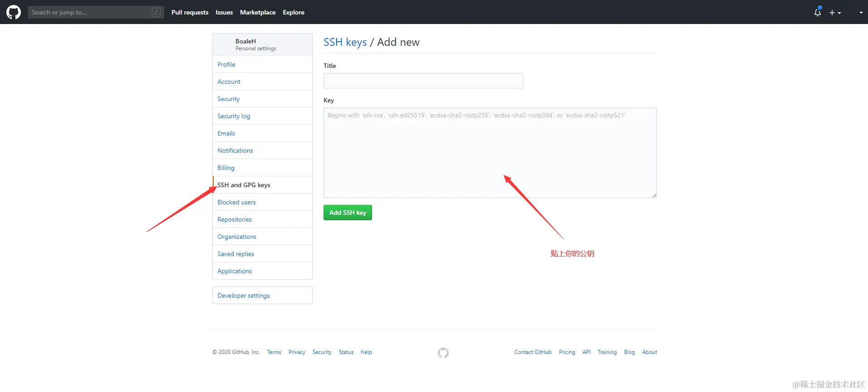Open the Training footer link

click(607, 352)
